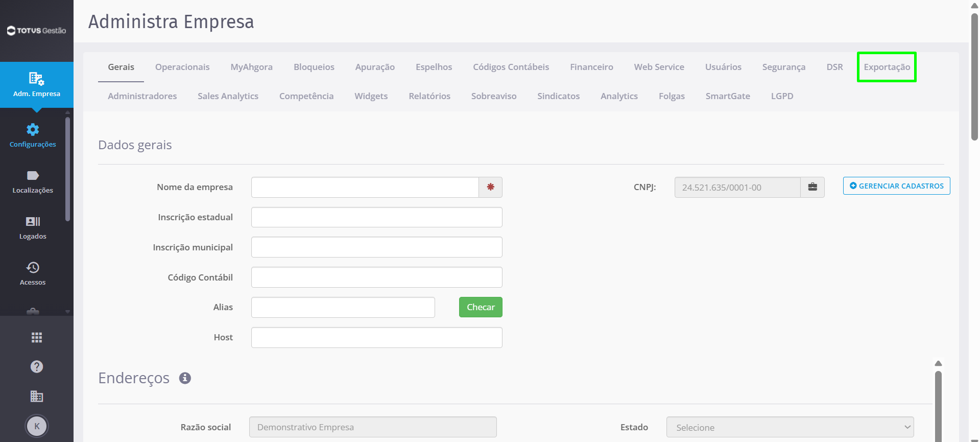Focus the Código Contábil field
The width and height of the screenshot is (980, 442).
pos(377,277)
